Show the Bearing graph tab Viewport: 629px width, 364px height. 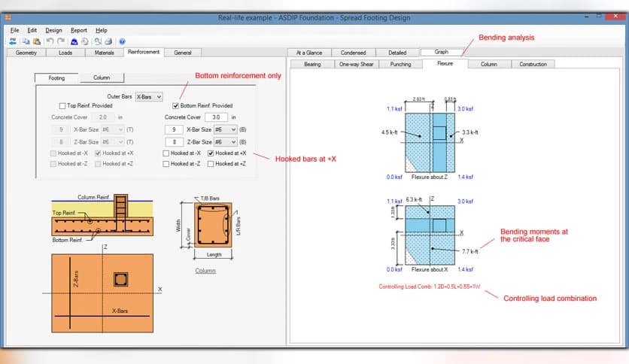[312, 64]
